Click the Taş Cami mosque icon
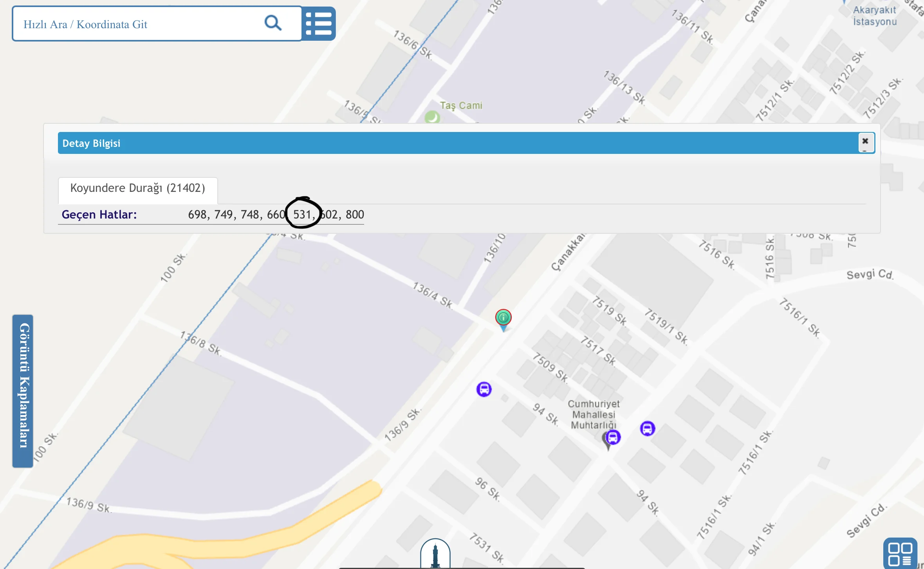Viewport: 924px width, 569px height. (x=432, y=117)
